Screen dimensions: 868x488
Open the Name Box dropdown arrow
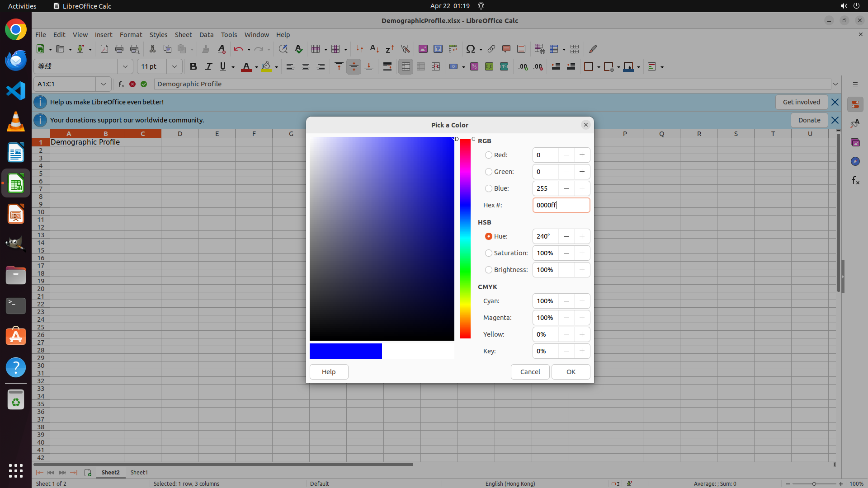104,84
